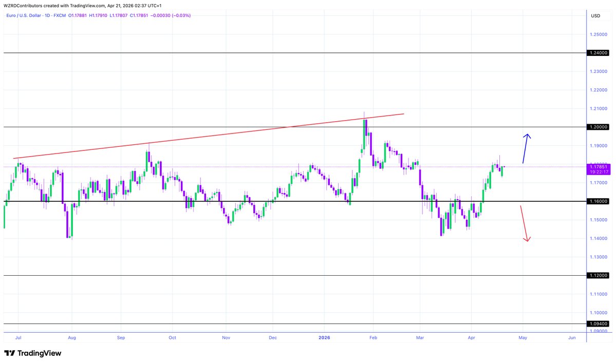This screenshot has width=616, height=364.
Task: Select the high value H1.17910
Action: coord(98,16)
